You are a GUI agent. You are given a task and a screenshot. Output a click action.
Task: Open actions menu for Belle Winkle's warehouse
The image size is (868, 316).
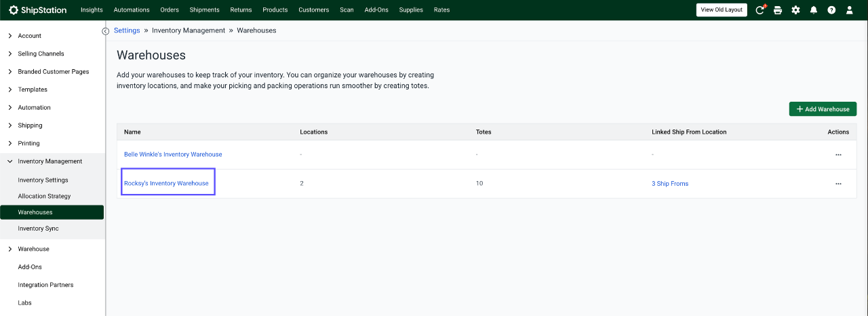point(838,155)
